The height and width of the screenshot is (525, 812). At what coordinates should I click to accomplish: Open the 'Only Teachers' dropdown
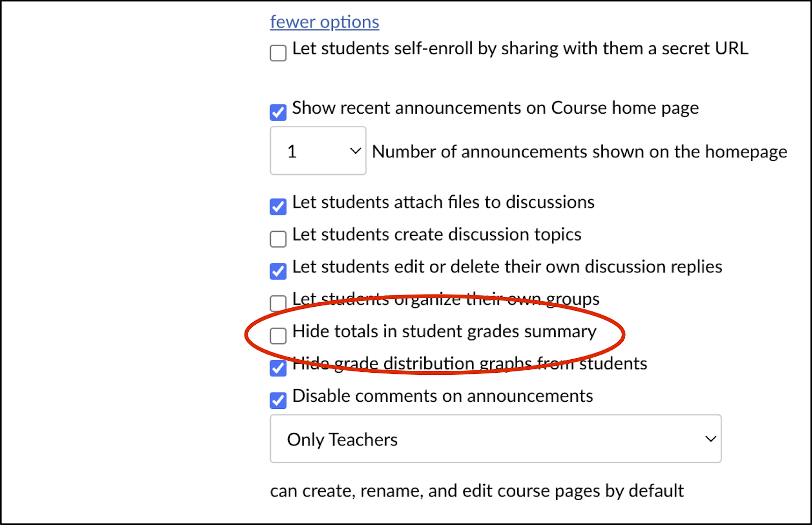tap(495, 439)
